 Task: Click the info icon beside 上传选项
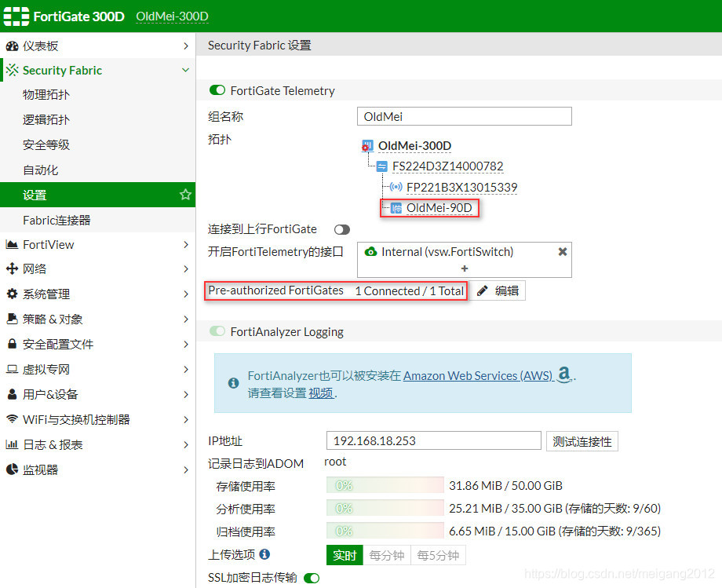tap(264, 554)
